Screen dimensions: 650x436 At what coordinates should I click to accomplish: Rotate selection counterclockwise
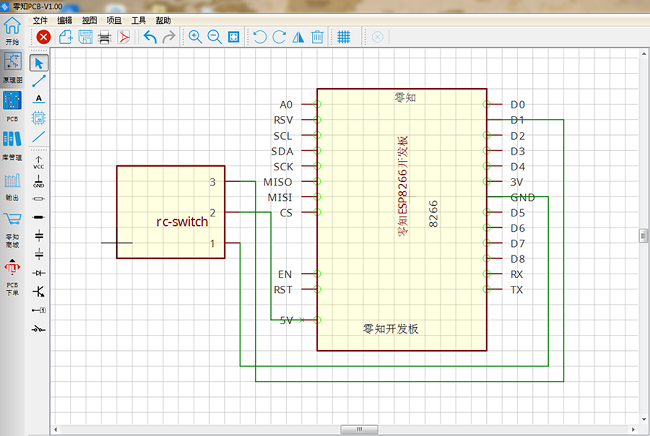click(x=260, y=37)
